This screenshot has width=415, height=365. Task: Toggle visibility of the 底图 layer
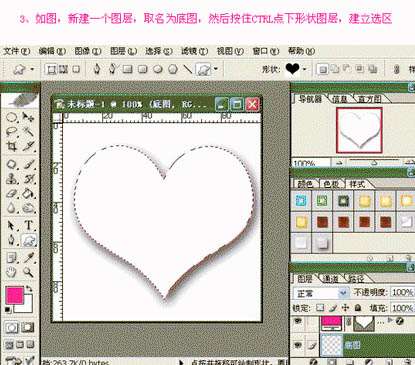[297, 345]
